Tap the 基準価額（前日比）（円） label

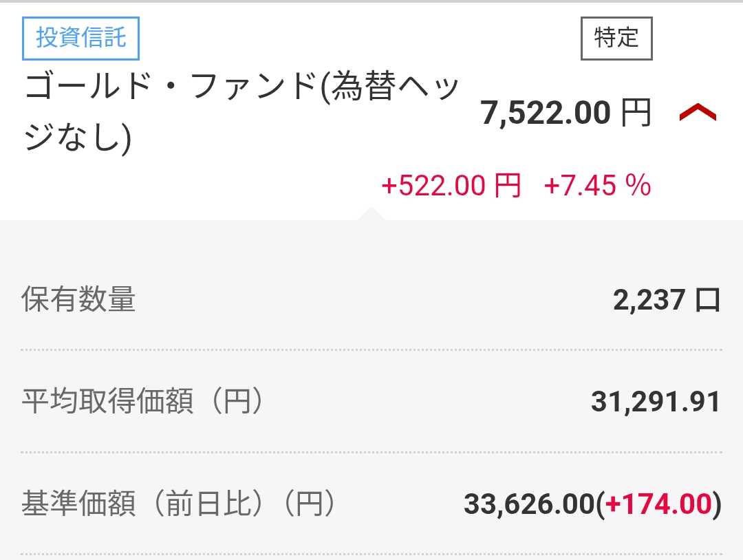[x=179, y=505]
